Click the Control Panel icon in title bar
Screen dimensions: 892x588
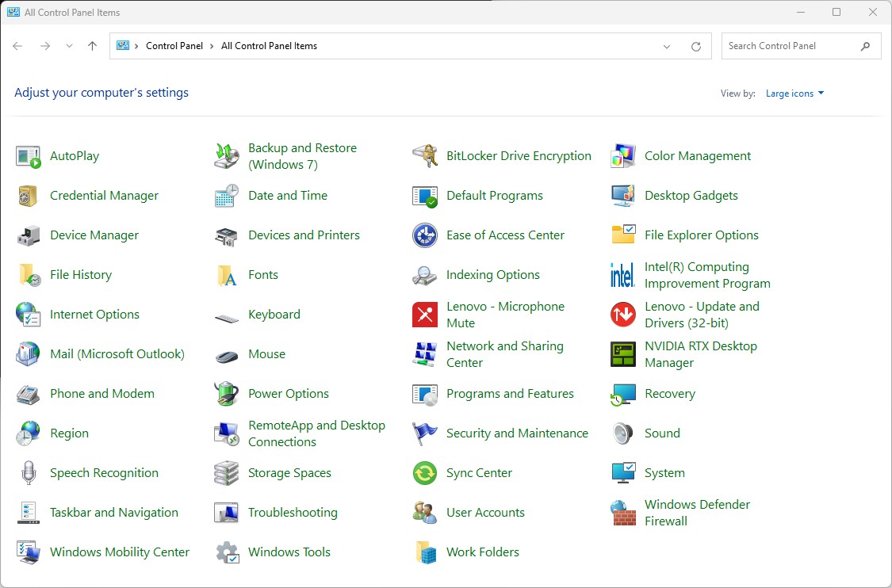tap(13, 12)
